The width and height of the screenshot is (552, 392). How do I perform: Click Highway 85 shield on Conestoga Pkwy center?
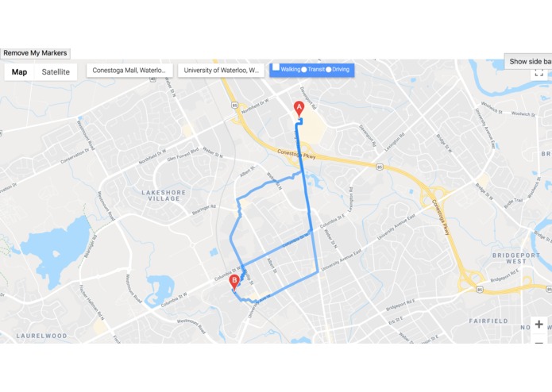tap(379, 167)
